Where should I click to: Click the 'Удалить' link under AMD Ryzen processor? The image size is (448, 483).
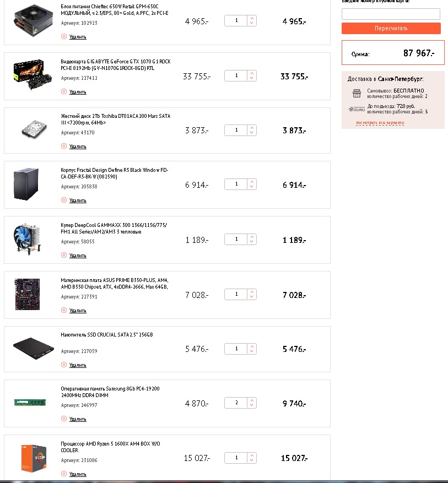point(78,474)
